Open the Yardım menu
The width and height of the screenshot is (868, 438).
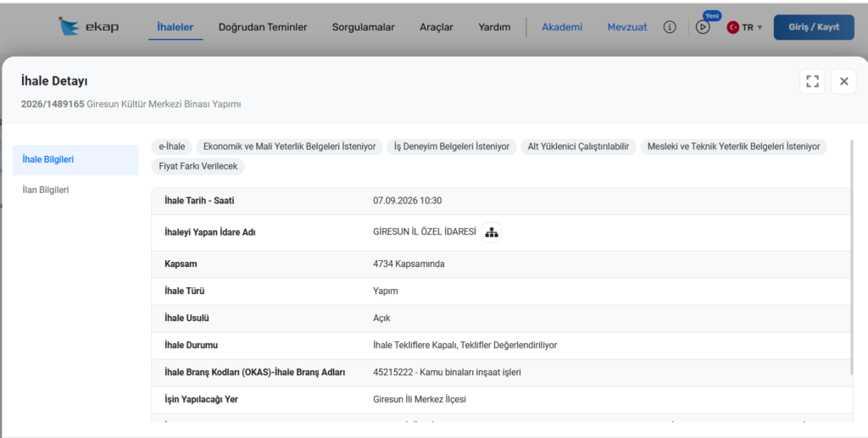pos(494,26)
